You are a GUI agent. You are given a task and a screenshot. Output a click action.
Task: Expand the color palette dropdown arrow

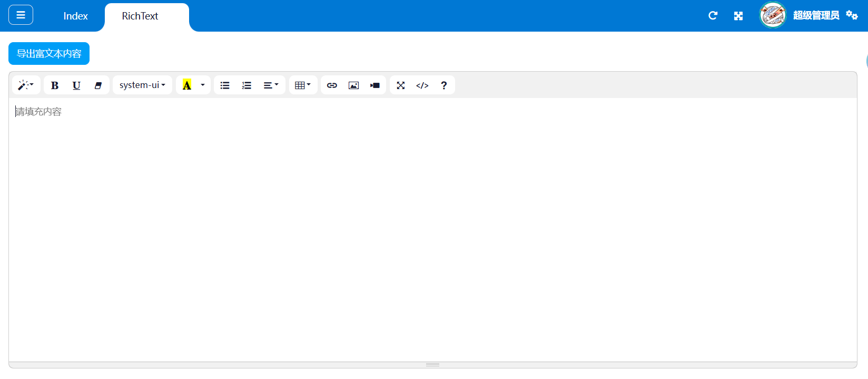click(203, 85)
